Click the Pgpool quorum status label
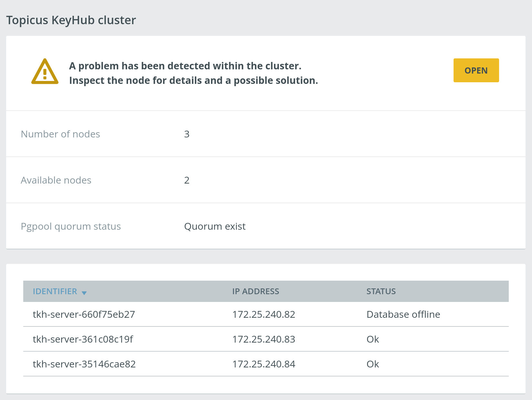Image resolution: width=532 pixels, height=400 pixels. coord(71,226)
